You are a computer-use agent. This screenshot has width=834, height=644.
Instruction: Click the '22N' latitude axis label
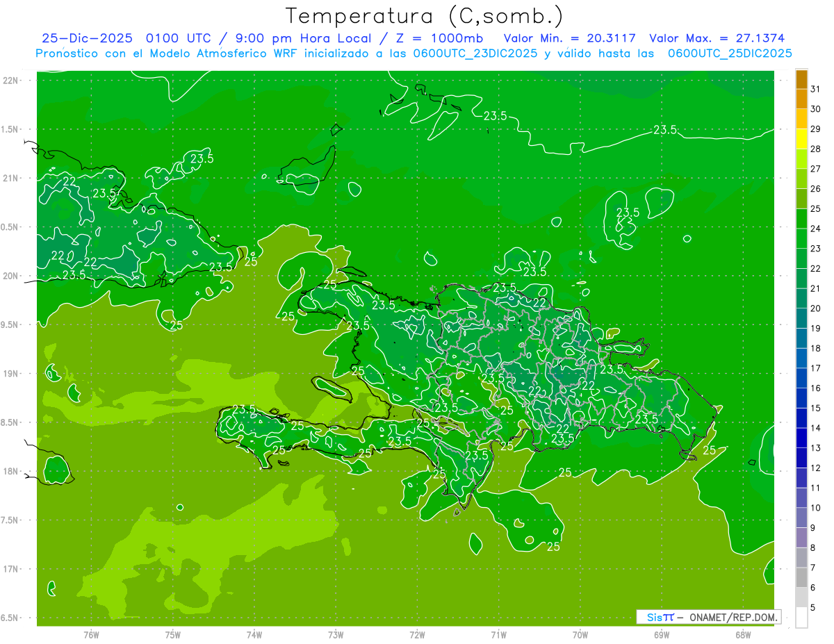coord(10,81)
